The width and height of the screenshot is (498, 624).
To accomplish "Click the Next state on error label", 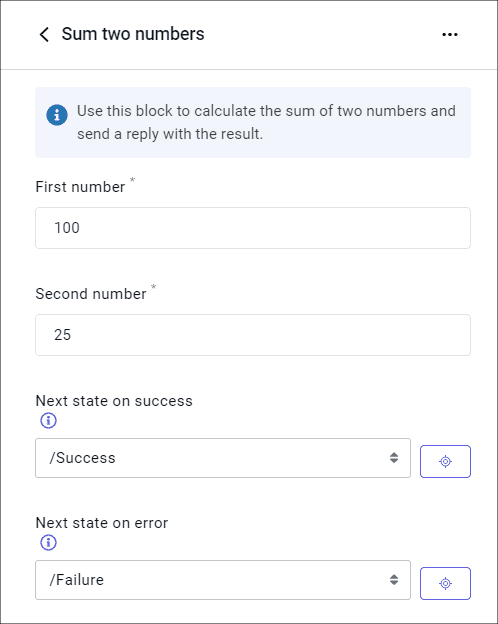I will click(x=102, y=523).
